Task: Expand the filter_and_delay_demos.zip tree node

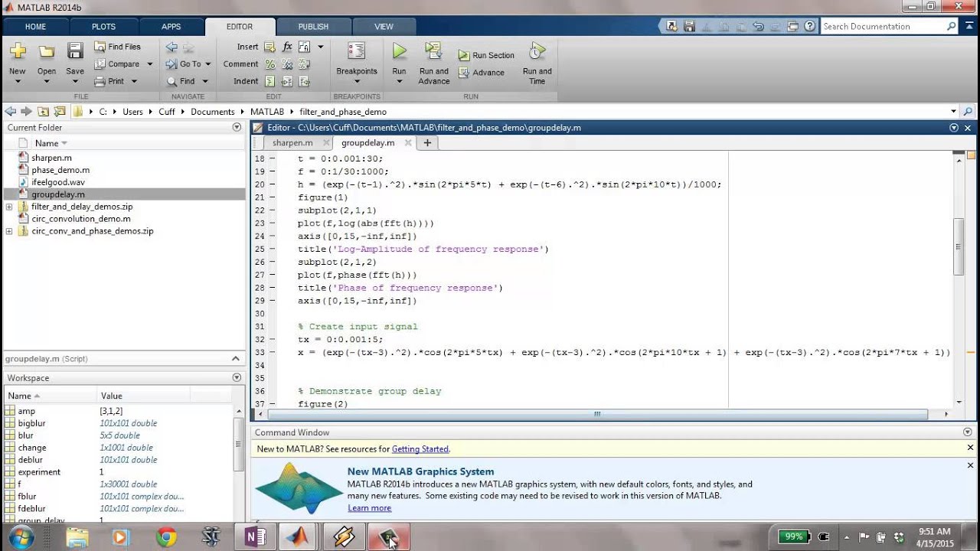Action: click(9, 207)
